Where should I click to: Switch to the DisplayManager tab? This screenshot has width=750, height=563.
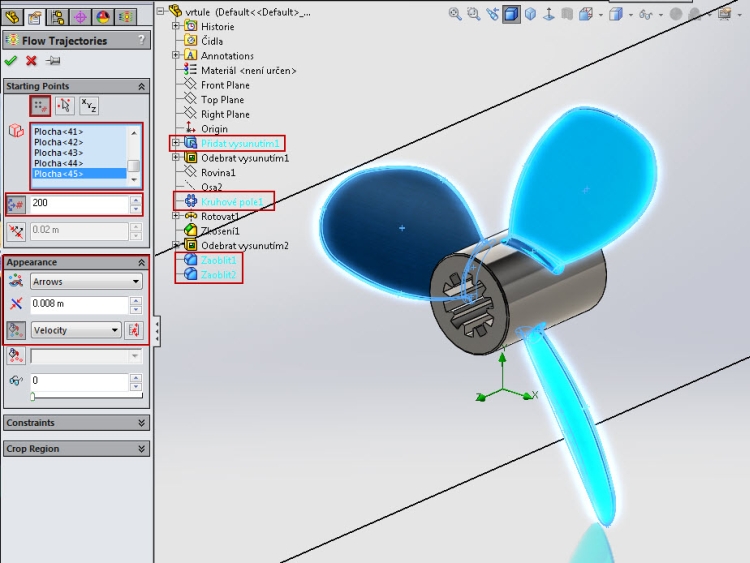coord(103,17)
